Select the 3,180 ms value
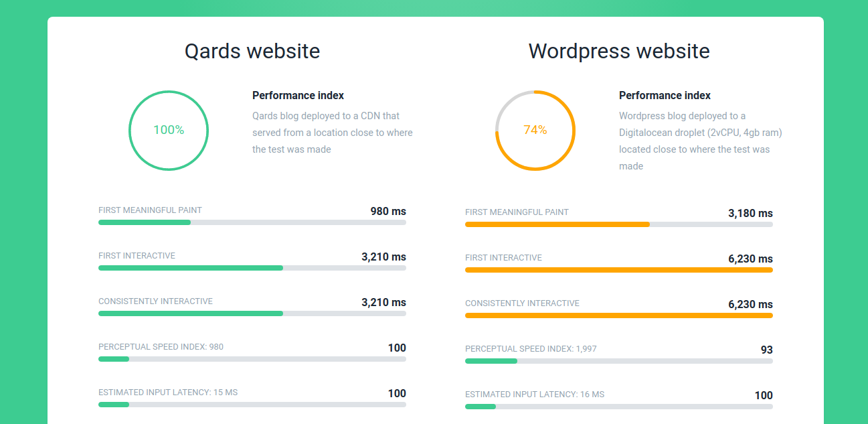Image resolution: width=868 pixels, height=424 pixels. [x=751, y=213]
